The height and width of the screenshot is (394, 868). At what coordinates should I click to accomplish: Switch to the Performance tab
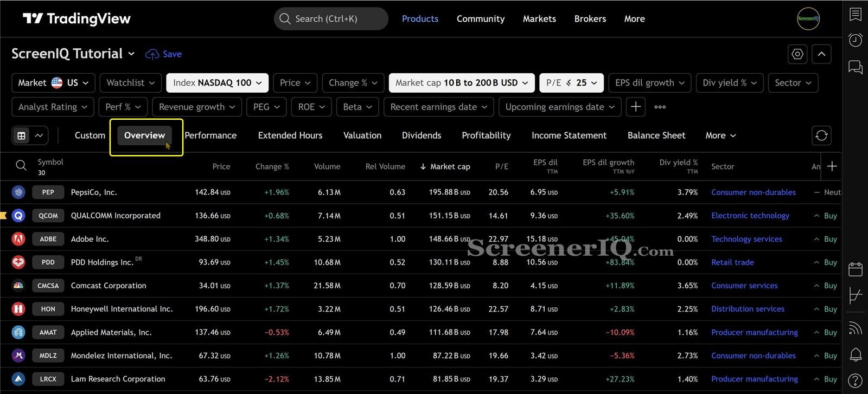tap(210, 135)
